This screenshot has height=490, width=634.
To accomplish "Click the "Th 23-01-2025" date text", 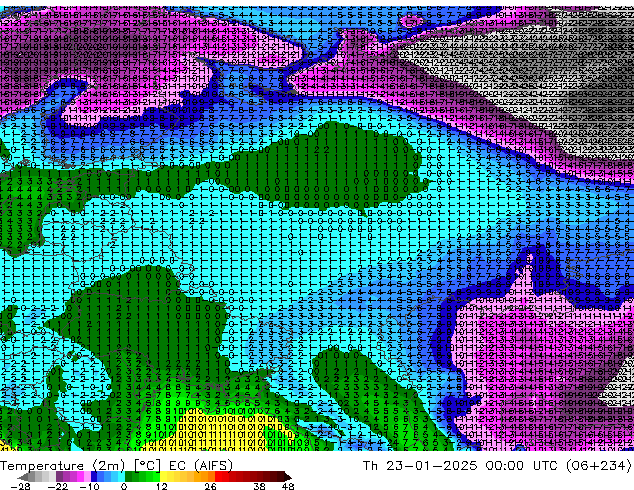I will pos(420,466).
